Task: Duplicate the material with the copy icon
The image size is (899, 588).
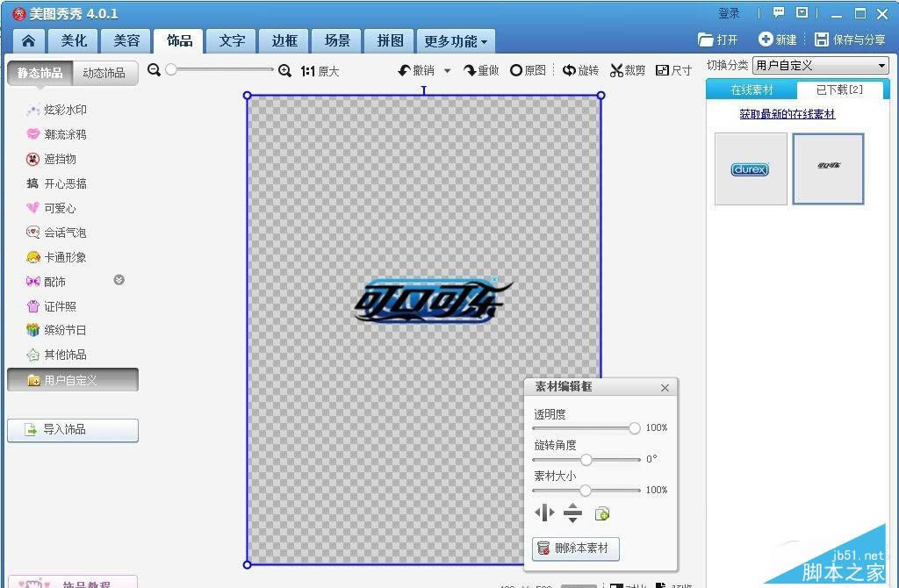Action: [x=601, y=513]
